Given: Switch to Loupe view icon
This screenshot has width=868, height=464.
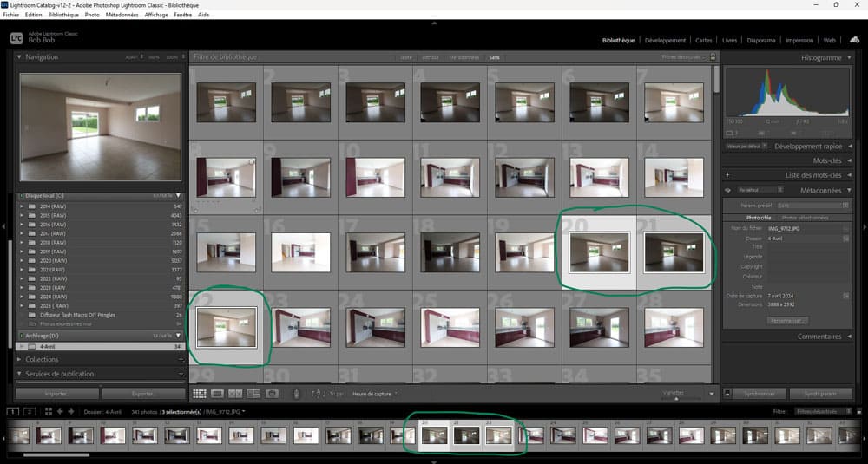Looking at the screenshot, I should pyautogui.click(x=218, y=394).
